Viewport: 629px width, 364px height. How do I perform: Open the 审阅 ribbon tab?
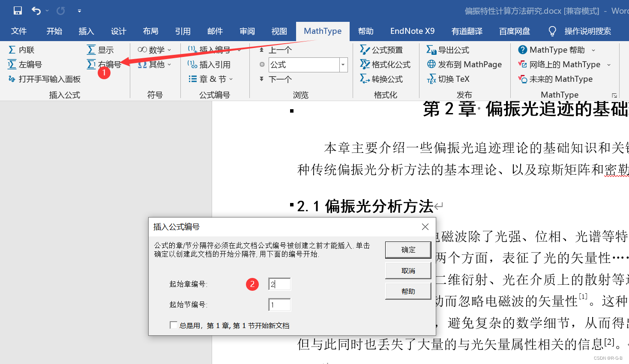pos(247,31)
